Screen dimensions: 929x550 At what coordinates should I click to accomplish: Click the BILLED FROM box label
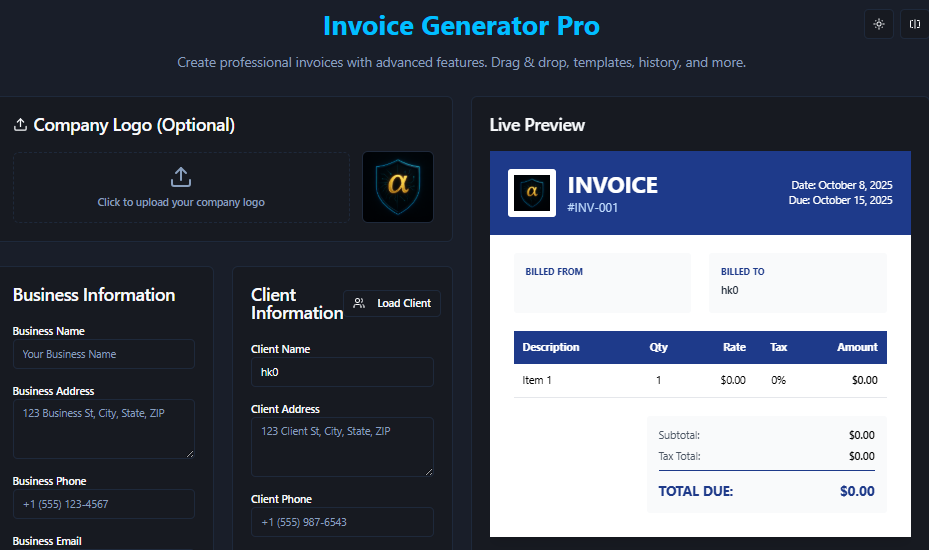click(554, 271)
